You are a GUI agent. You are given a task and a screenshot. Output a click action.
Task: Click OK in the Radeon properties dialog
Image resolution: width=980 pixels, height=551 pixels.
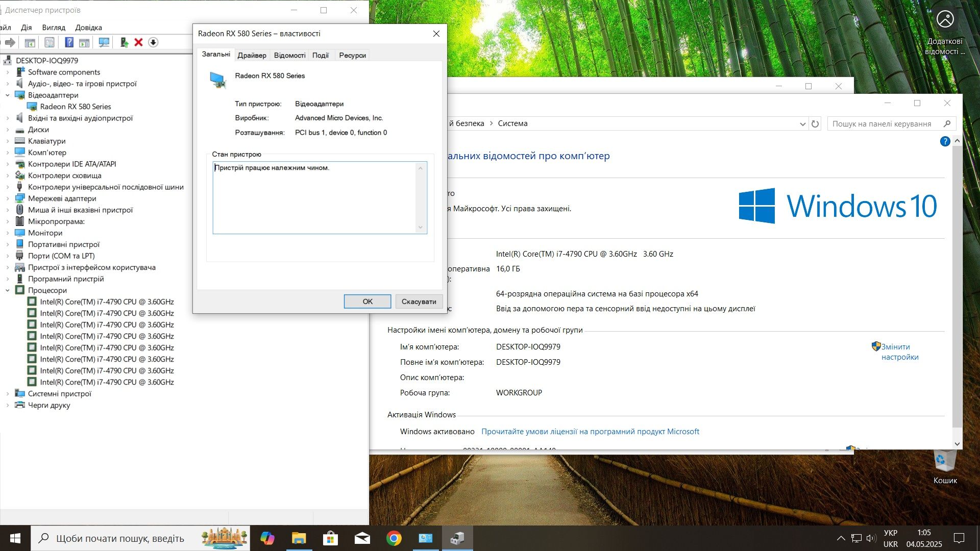coord(367,302)
